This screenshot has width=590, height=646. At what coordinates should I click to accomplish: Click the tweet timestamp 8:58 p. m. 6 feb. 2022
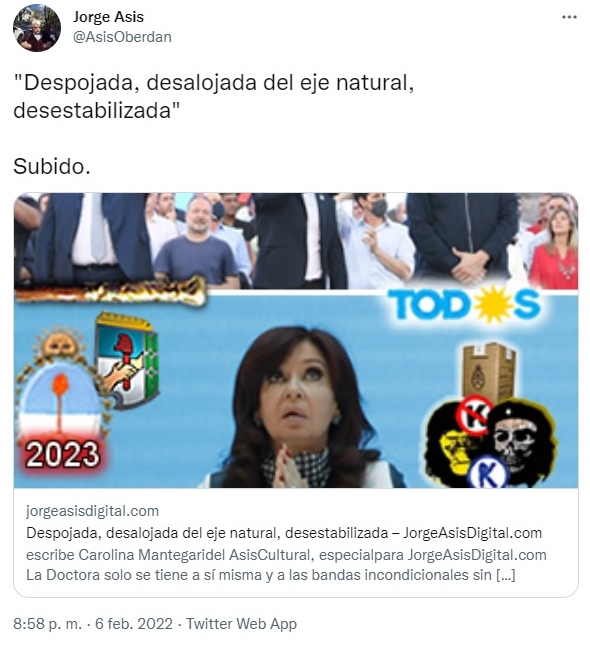[93, 623]
